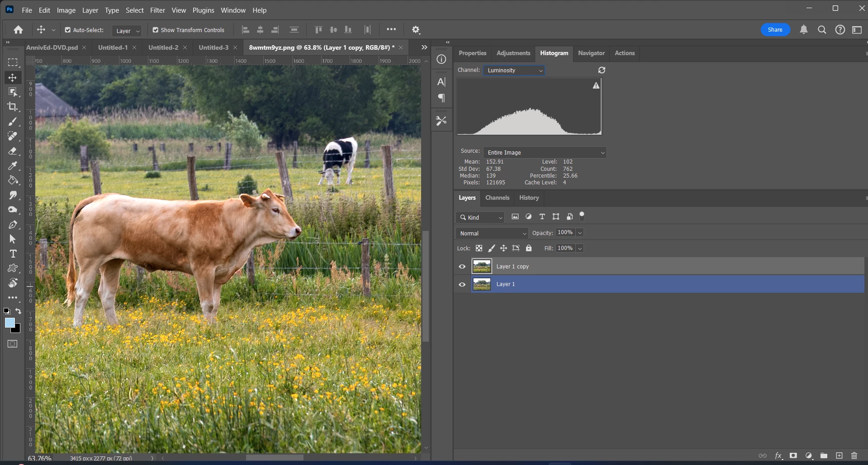Image resolution: width=868 pixels, height=465 pixels.
Task: Show hidden document tabs with double chevron
Action: point(424,47)
